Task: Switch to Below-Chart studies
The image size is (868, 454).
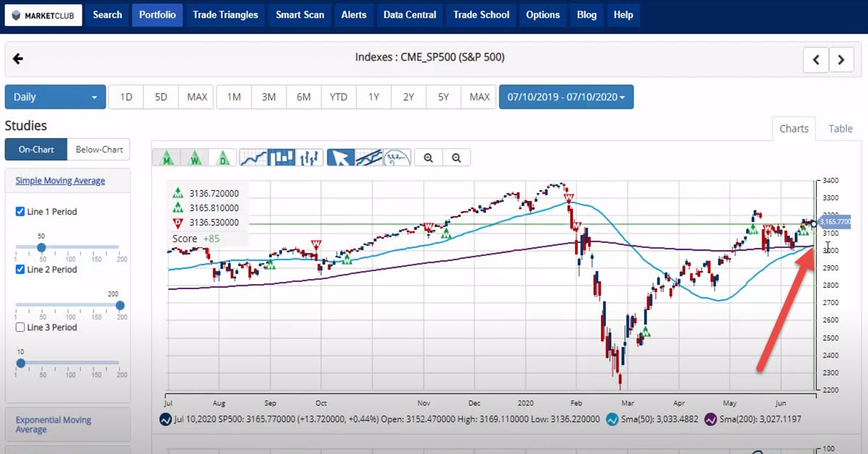Action: (99, 150)
